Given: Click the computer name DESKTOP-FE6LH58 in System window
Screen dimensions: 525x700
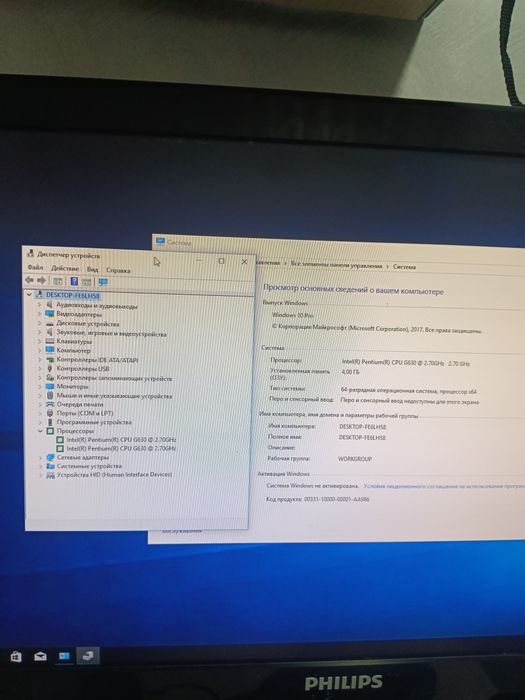Looking at the screenshot, I should point(362,427).
